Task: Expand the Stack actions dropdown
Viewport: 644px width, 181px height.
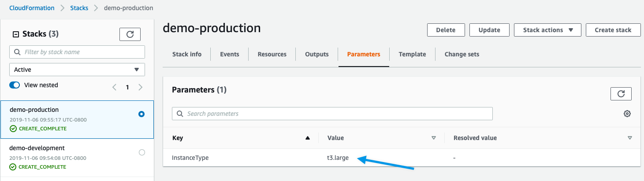Action: (x=548, y=30)
